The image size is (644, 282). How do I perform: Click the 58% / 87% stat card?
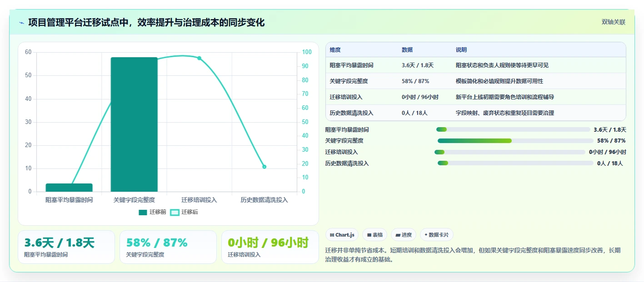tap(168, 247)
